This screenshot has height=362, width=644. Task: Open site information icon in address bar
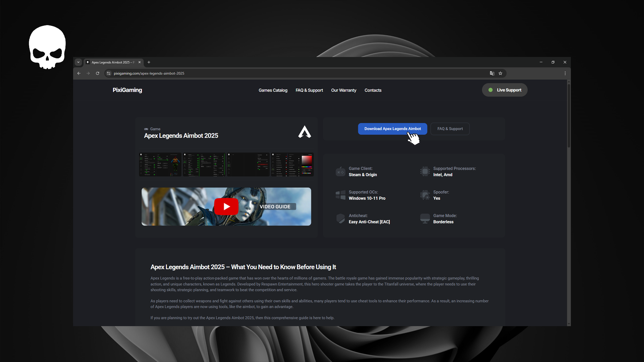pyautogui.click(x=109, y=73)
